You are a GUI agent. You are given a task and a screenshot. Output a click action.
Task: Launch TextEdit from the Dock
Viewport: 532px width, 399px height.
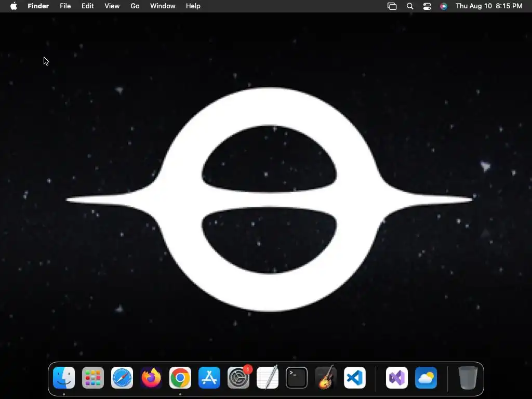[268, 378]
